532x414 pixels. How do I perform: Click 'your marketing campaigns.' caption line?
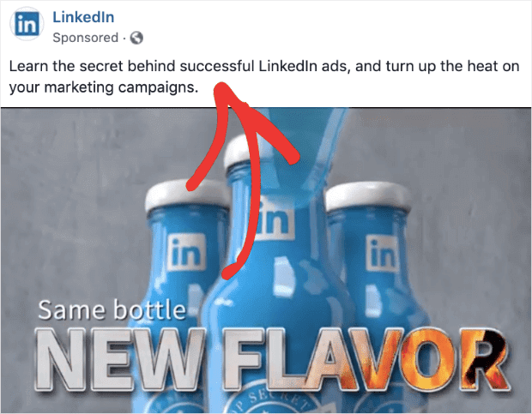point(104,87)
